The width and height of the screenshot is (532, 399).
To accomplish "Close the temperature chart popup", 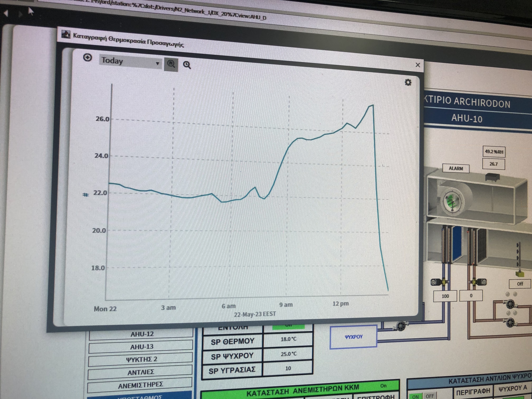I will pos(418,65).
